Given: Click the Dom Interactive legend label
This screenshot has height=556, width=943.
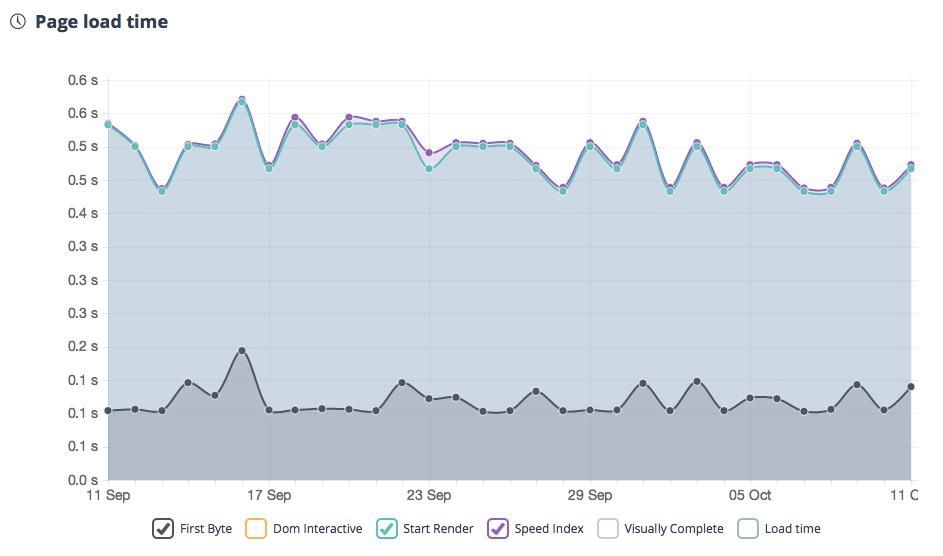Looking at the screenshot, I should point(317,529).
